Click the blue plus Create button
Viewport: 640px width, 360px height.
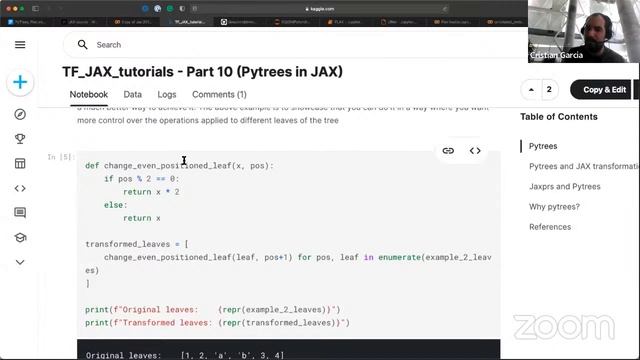20,82
